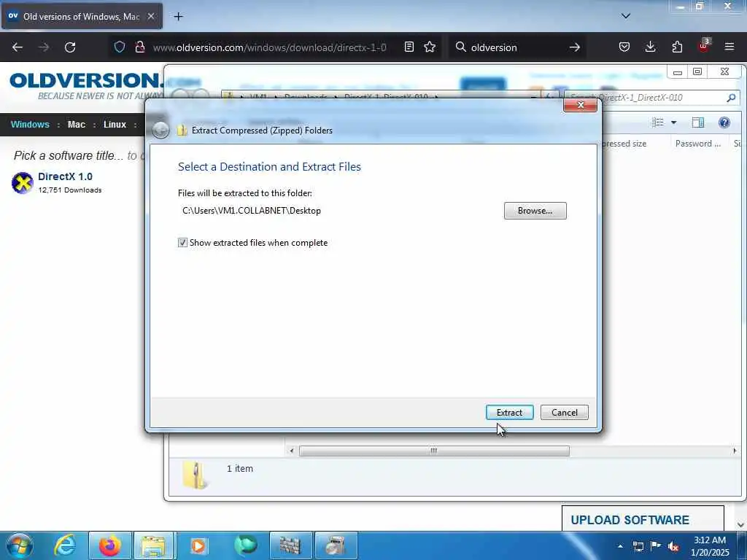Click the muted volume tray icon

[x=673, y=547]
